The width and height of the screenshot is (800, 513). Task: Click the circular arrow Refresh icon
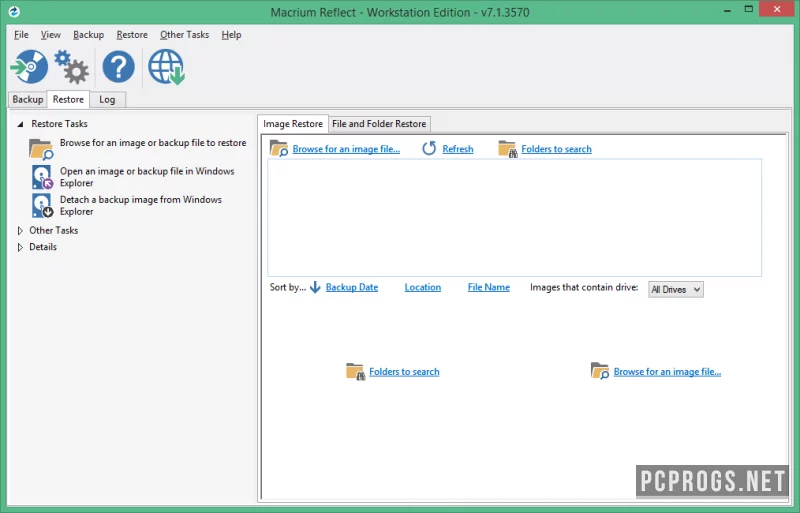tap(429, 149)
